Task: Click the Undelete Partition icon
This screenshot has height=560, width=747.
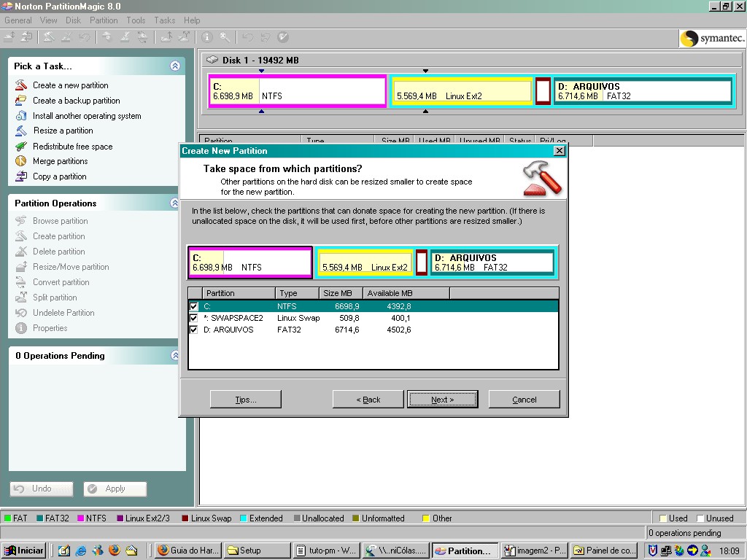Action: click(x=21, y=312)
